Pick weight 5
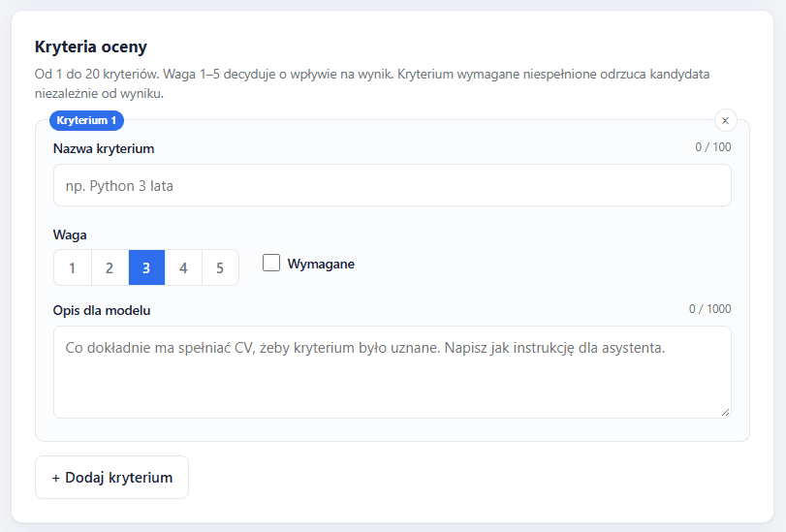This screenshot has height=532, width=786. 220,267
